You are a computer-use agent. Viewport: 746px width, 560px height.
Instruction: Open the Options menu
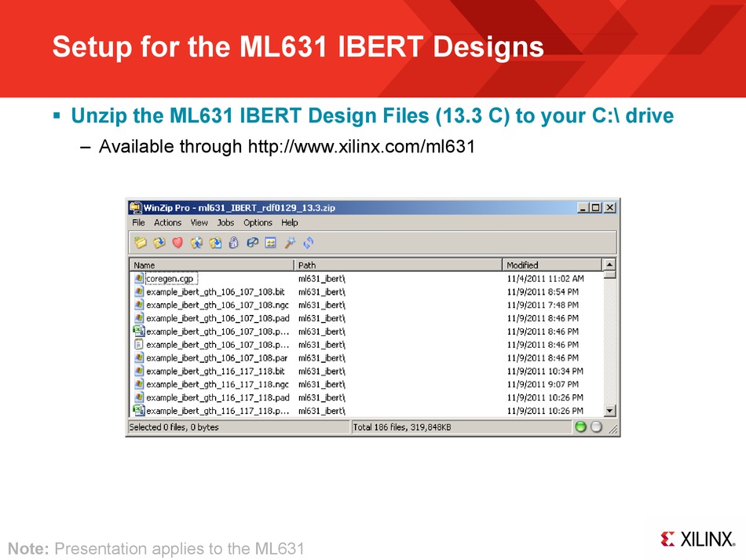coord(258,223)
